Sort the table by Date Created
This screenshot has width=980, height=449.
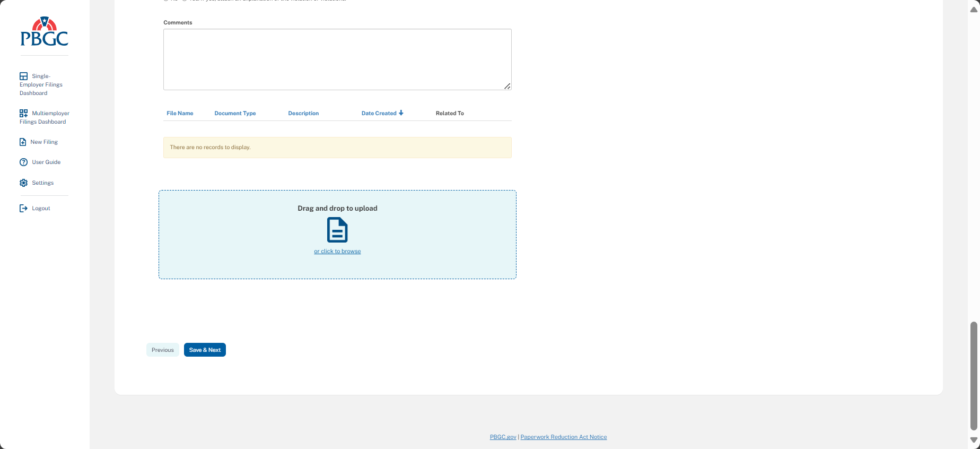pyautogui.click(x=382, y=113)
